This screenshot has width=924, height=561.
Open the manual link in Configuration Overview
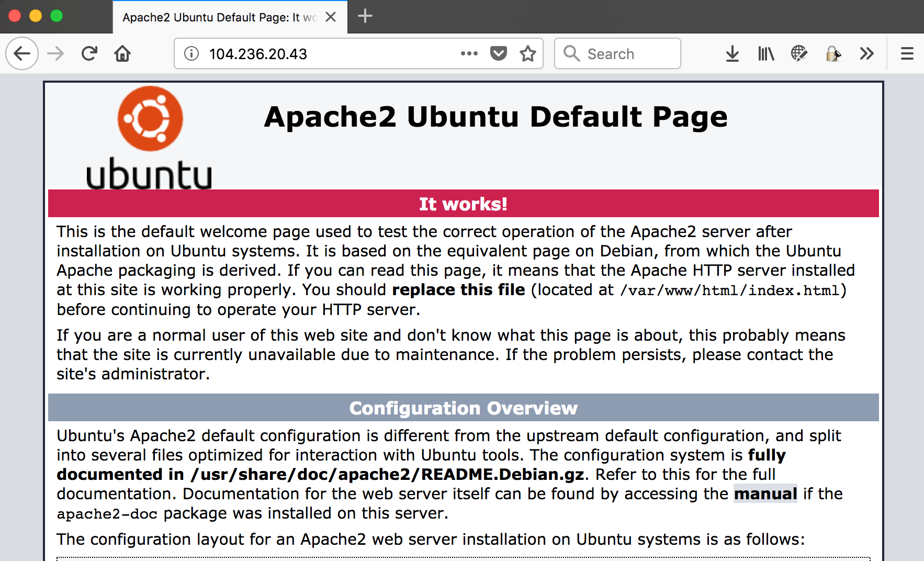[x=765, y=493]
